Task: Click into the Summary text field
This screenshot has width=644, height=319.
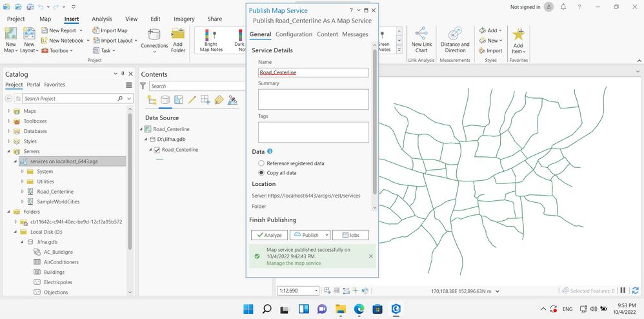Action: coord(314,99)
